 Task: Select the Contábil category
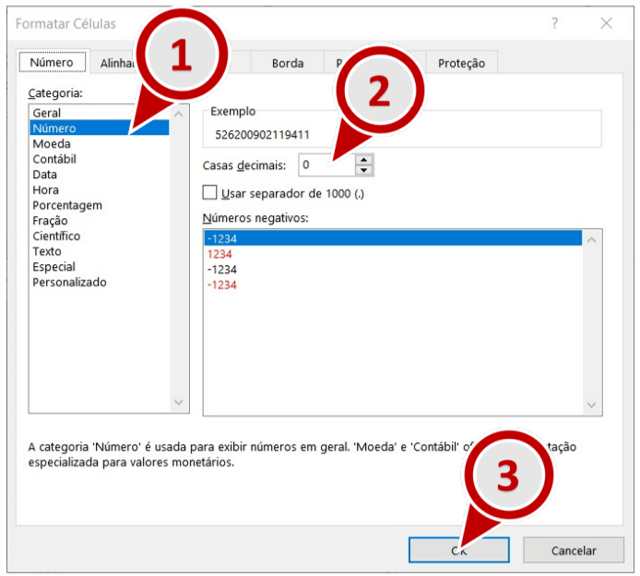[55, 159]
